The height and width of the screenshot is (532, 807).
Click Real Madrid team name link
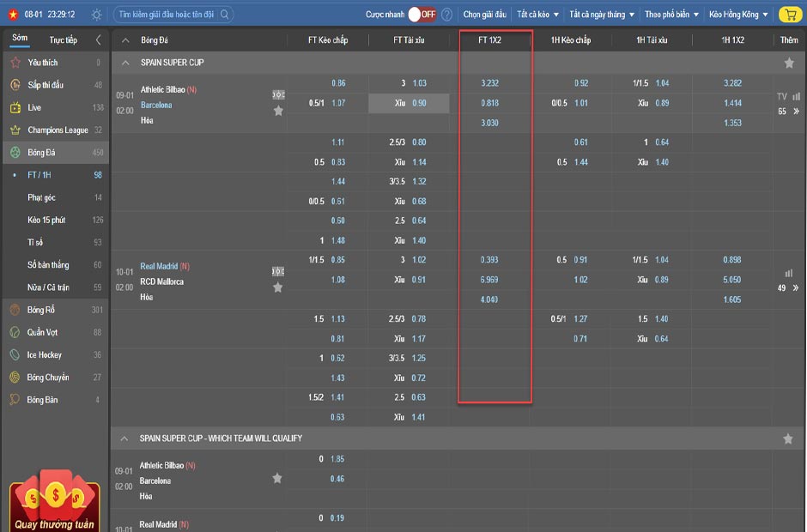coord(159,266)
